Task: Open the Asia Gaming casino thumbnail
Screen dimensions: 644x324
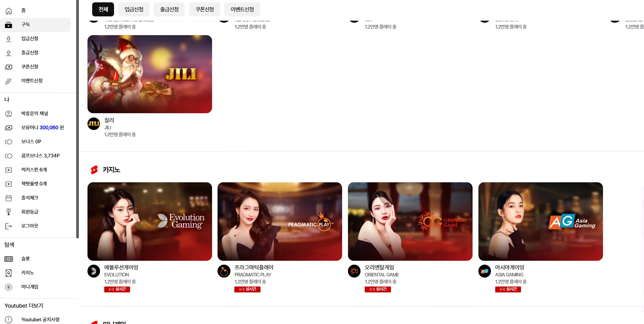Action: pos(541,221)
